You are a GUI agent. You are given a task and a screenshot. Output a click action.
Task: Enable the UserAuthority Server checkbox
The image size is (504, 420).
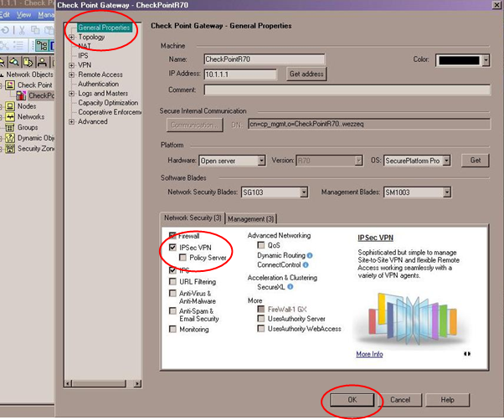click(x=261, y=319)
